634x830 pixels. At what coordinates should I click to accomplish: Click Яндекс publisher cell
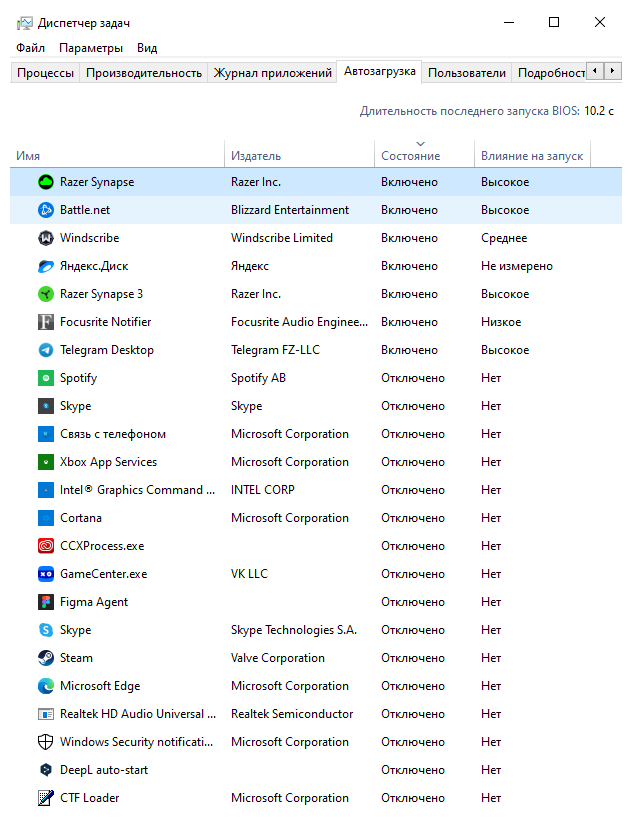click(250, 266)
